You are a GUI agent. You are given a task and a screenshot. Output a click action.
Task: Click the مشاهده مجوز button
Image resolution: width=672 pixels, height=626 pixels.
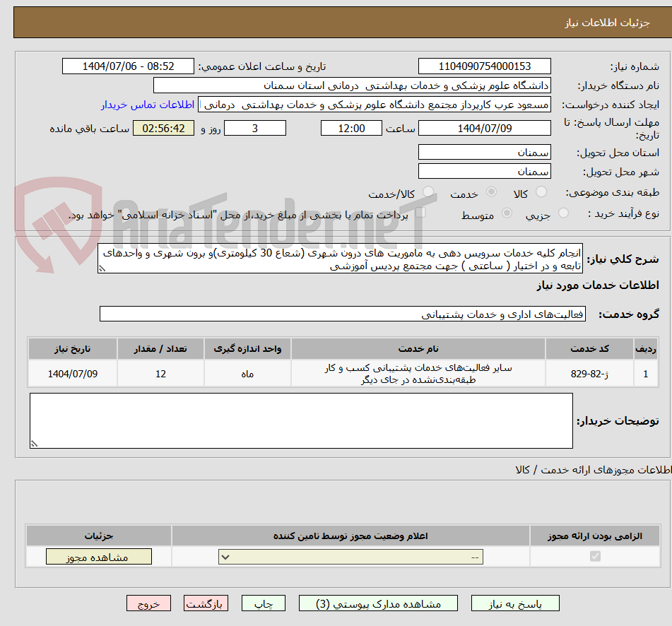(x=98, y=556)
